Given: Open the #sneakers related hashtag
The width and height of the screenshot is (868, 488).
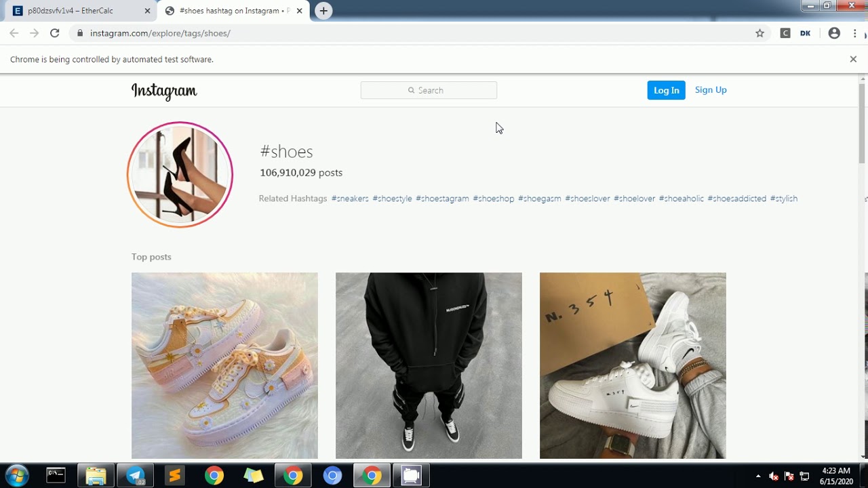Looking at the screenshot, I should 350,199.
